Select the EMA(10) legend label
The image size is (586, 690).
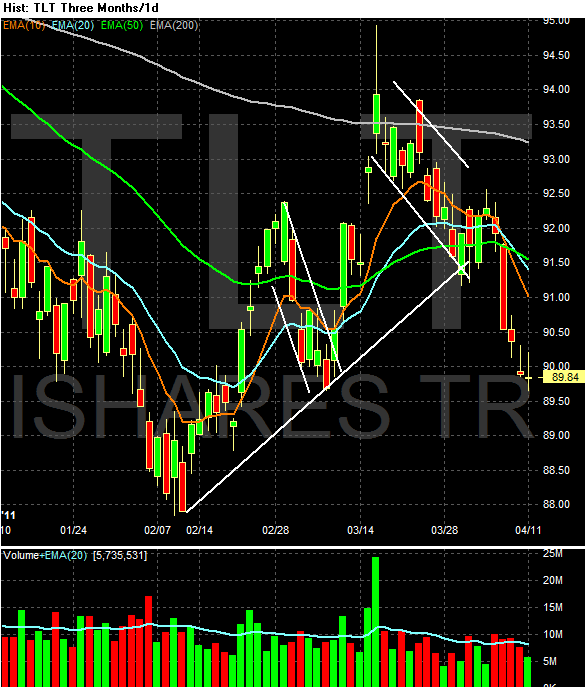click(x=24, y=26)
